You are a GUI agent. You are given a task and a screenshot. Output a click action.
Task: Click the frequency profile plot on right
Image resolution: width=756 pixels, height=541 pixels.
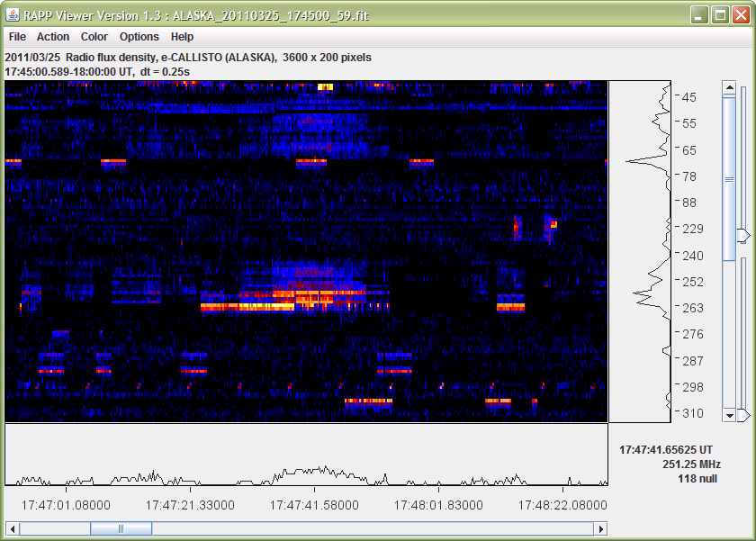(x=640, y=252)
